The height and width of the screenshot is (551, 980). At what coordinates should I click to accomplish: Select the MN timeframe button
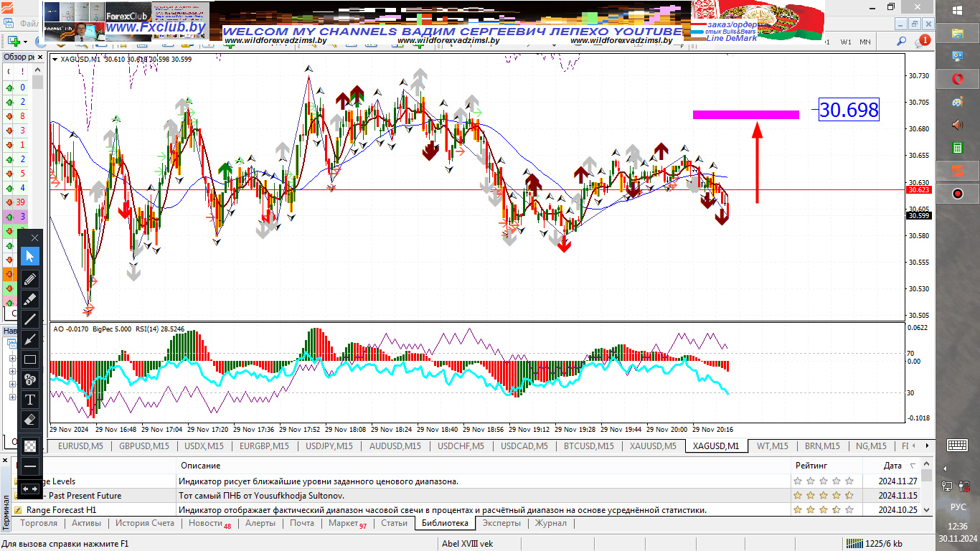865,42
